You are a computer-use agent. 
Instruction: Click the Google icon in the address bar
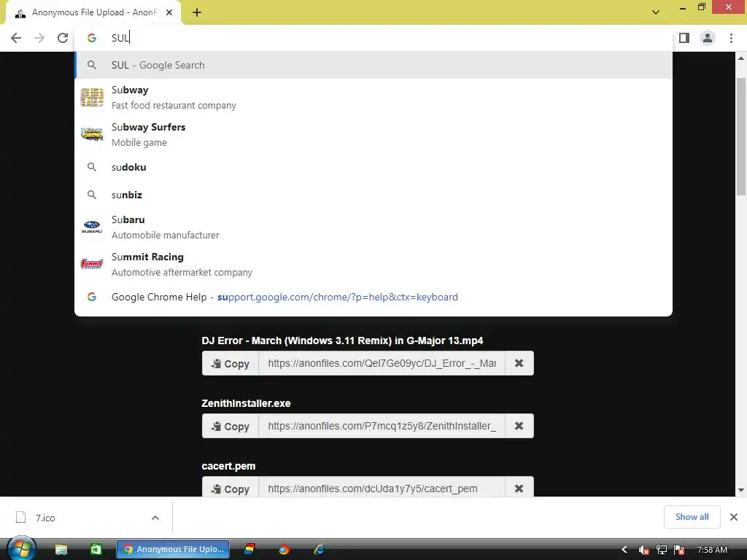[x=91, y=38]
